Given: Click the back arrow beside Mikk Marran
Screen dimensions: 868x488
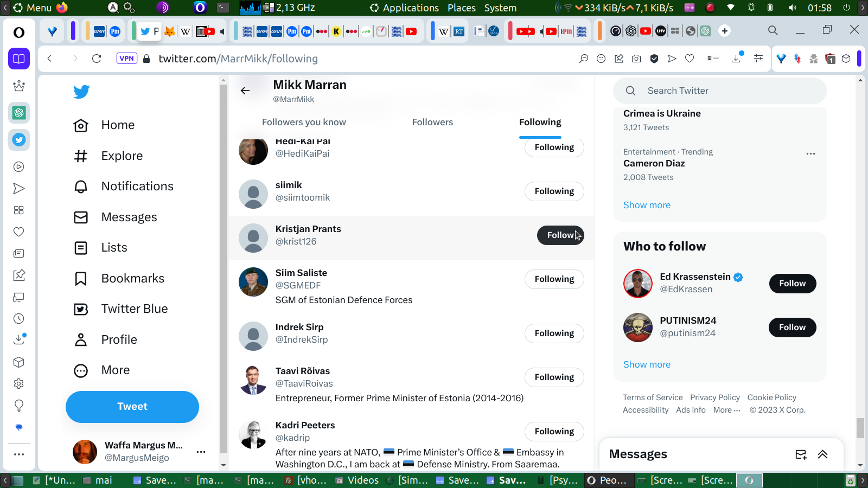Looking at the screenshot, I should tap(245, 91).
